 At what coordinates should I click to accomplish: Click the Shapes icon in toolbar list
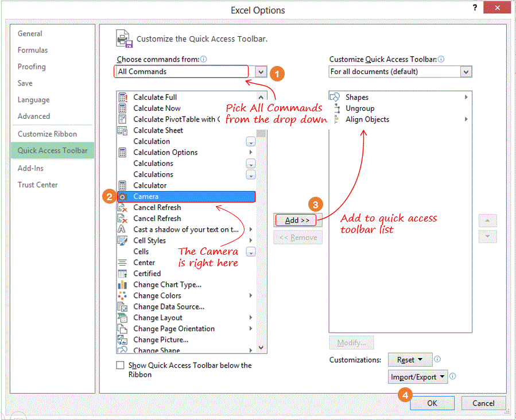[x=335, y=97]
